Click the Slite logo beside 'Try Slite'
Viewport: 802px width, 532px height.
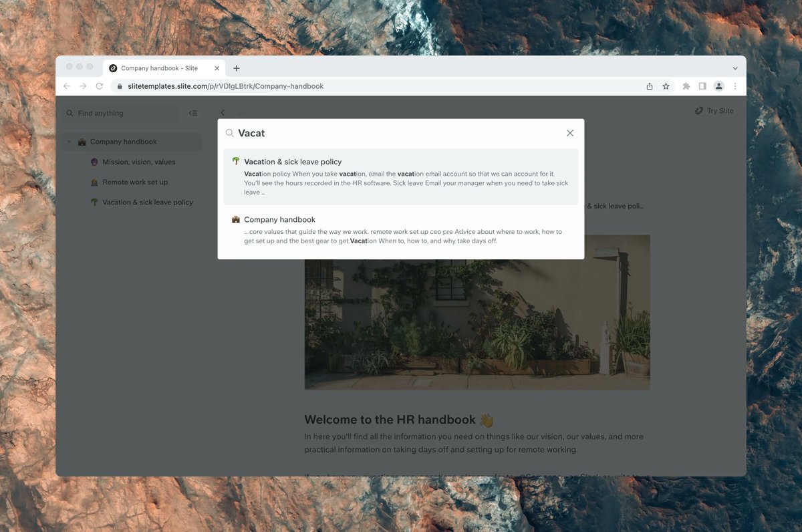click(699, 111)
